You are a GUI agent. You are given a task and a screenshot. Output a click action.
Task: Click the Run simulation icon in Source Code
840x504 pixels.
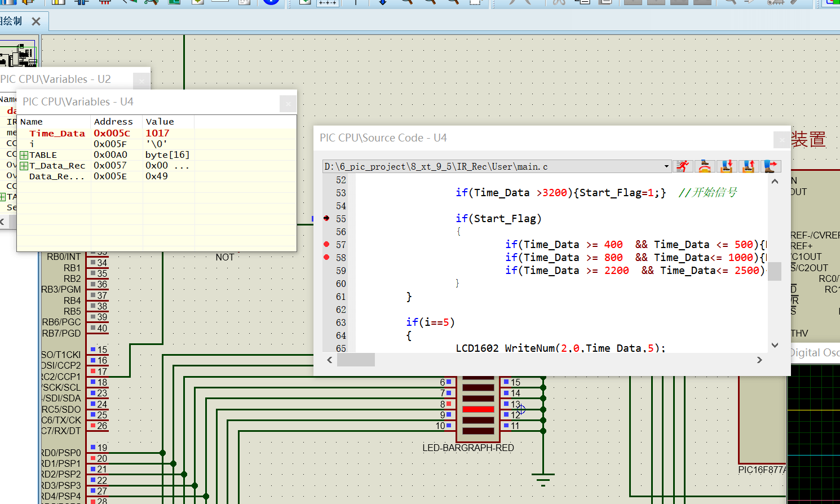(683, 166)
